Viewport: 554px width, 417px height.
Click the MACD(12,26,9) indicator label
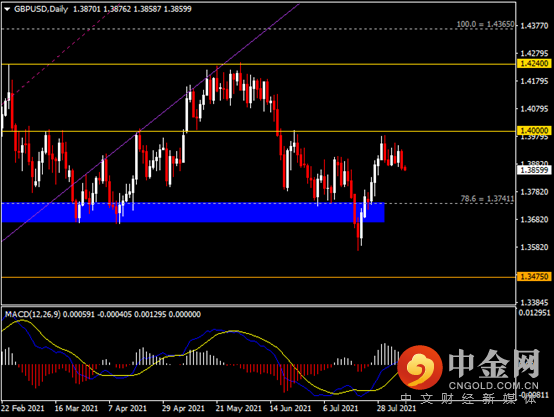[33, 314]
